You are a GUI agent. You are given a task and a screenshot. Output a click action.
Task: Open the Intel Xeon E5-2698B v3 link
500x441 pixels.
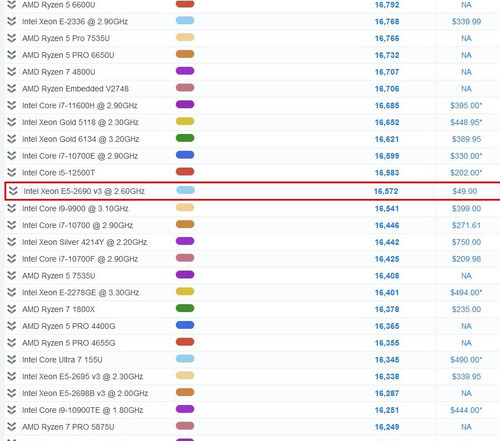pyautogui.click(x=85, y=393)
